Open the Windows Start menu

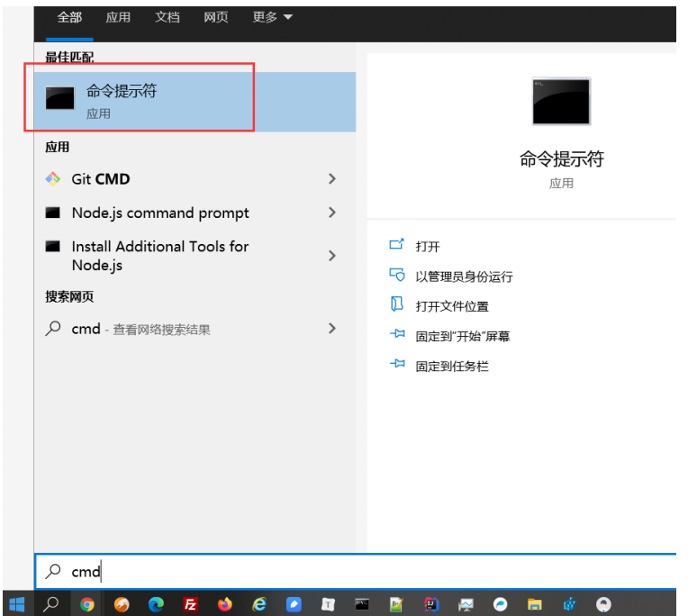pos(17,604)
